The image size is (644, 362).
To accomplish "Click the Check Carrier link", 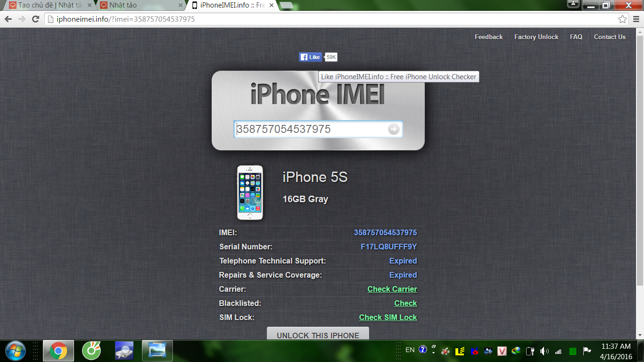I will point(392,289).
